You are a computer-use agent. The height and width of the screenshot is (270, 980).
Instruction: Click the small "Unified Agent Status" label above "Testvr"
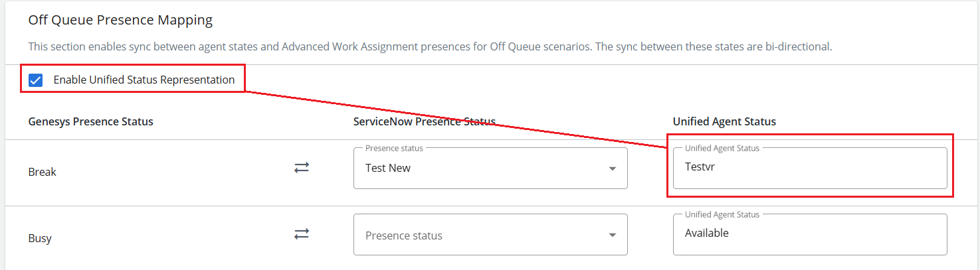[x=722, y=148]
